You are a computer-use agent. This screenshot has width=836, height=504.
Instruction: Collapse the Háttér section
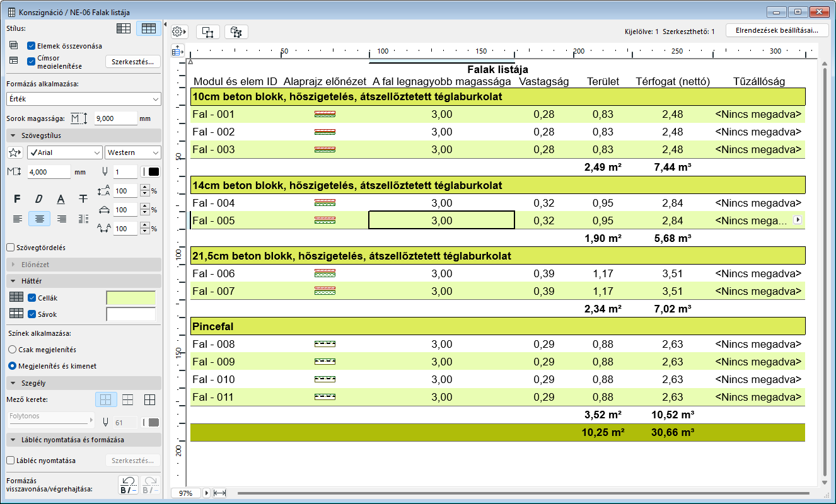tap(13, 281)
